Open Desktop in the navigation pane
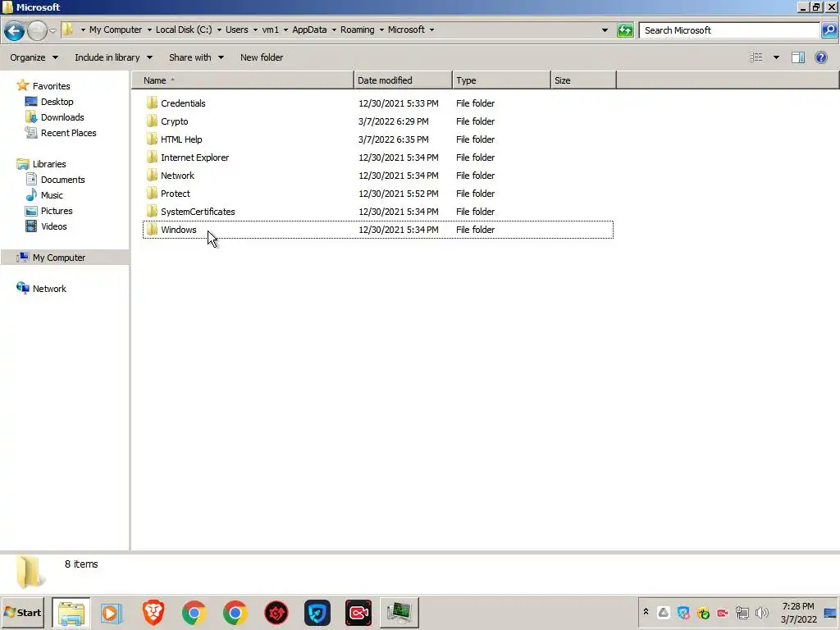840x630 pixels. click(57, 101)
